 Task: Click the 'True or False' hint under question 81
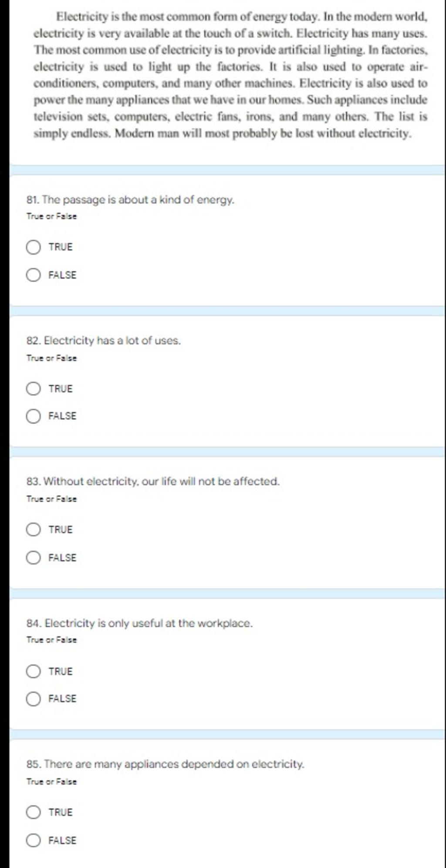coord(51,216)
